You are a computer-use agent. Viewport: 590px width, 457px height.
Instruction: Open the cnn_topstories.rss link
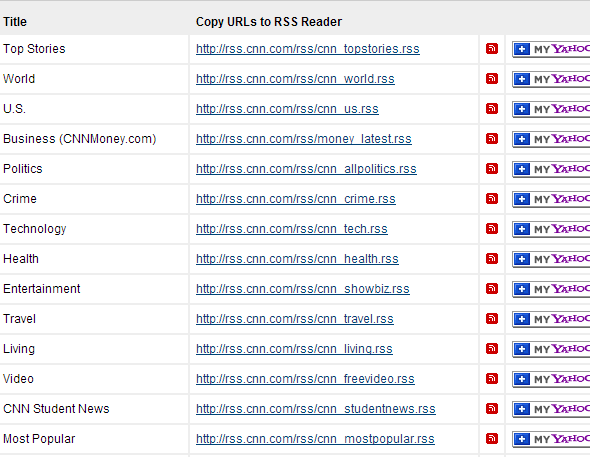(308, 49)
